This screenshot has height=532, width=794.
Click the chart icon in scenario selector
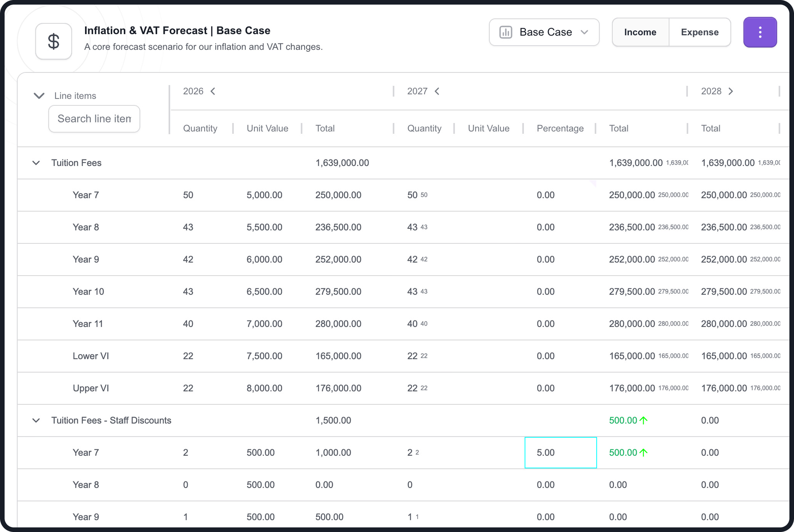[506, 32]
